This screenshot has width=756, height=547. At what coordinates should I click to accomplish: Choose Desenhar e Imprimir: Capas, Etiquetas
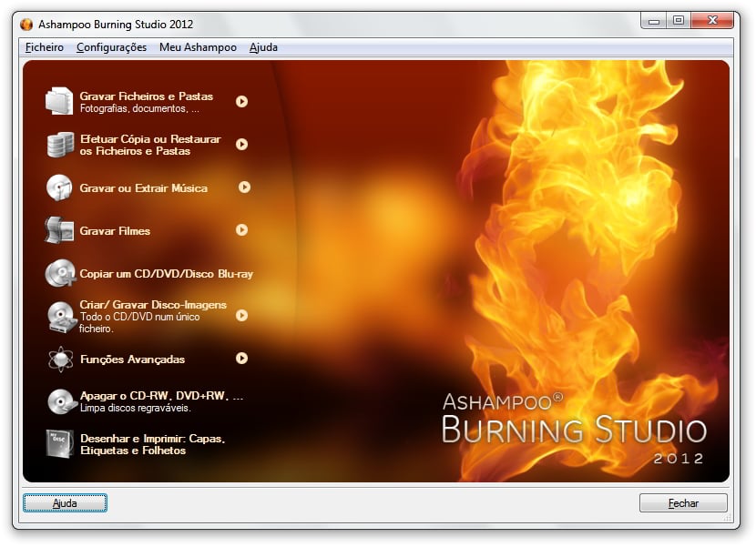[152, 444]
